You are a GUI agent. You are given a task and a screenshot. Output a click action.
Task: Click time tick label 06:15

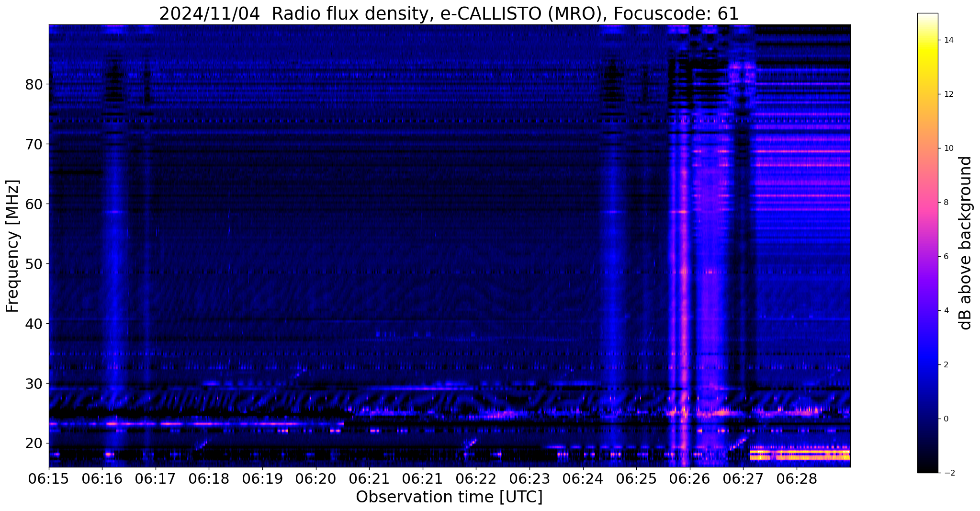click(x=49, y=478)
